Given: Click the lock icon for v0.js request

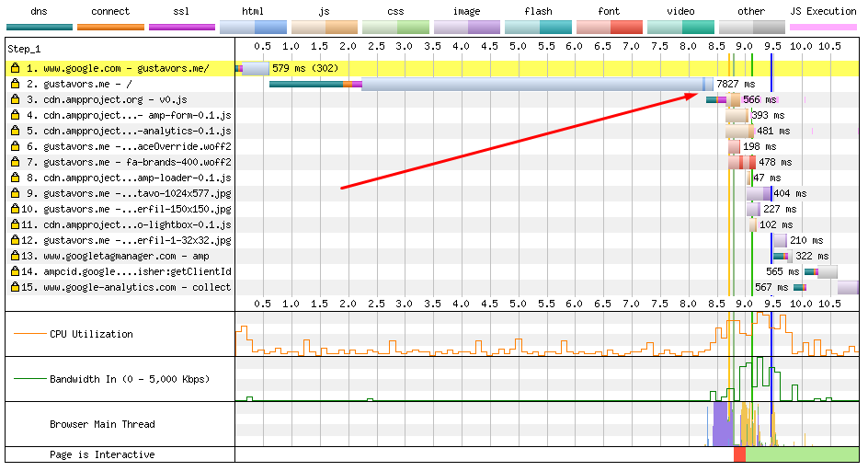Looking at the screenshot, I should [x=16, y=99].
